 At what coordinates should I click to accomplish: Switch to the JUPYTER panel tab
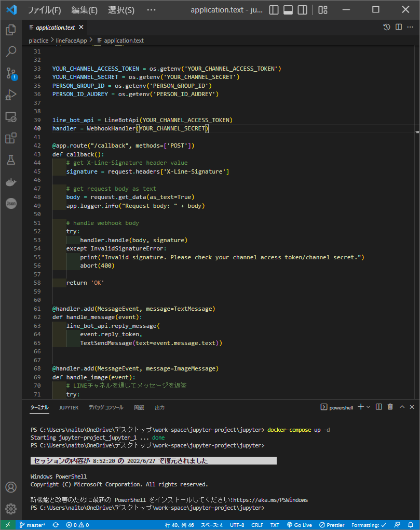pyautogui.click(x=69, y=408)
